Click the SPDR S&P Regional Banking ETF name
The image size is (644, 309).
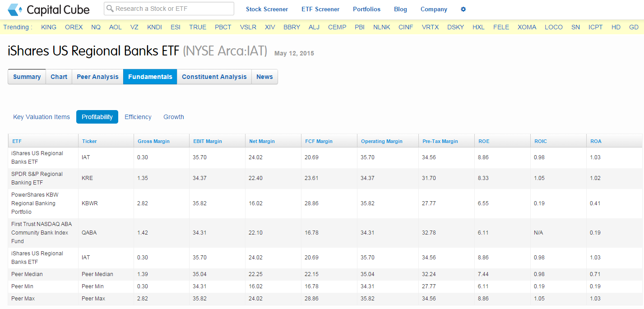pyautogui.click(x=37, y=178)
